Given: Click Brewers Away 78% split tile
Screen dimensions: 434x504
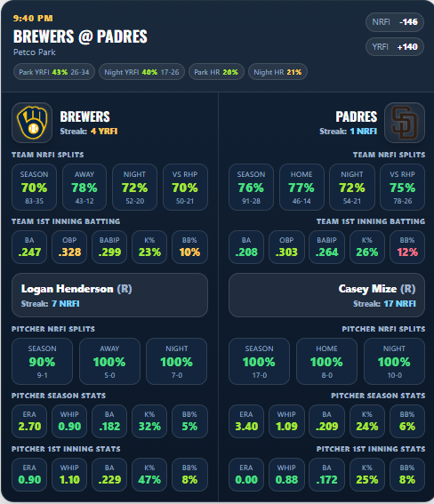Looking at the screenshot, I should point(84,187).
